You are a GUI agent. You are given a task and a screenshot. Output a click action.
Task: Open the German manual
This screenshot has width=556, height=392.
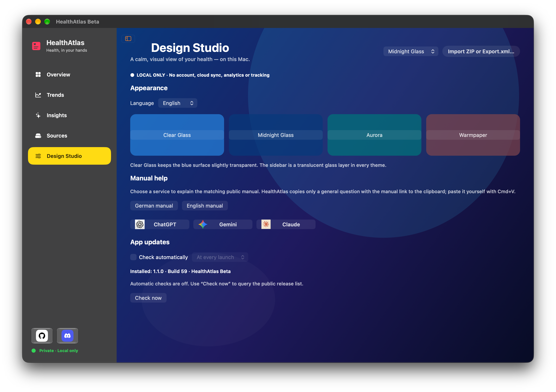coord(154,206)
